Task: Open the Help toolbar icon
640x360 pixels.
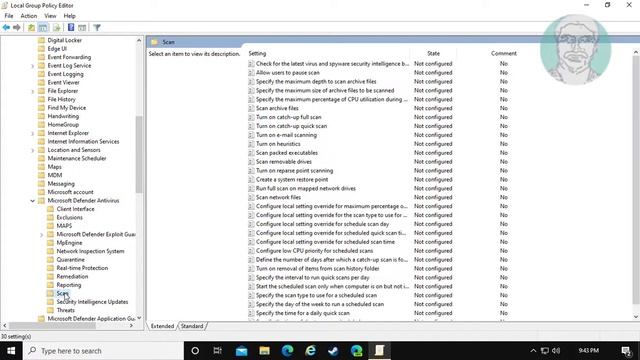Action: [71, 27]
